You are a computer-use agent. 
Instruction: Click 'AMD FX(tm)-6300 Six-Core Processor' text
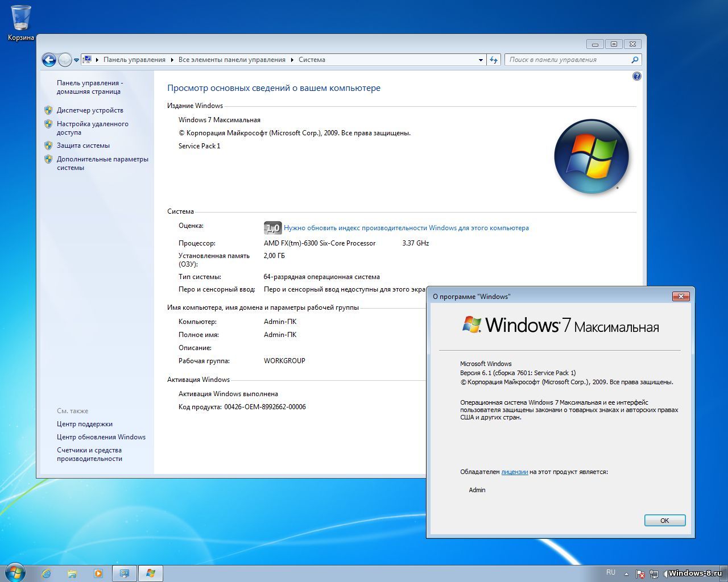pos(320,243)
